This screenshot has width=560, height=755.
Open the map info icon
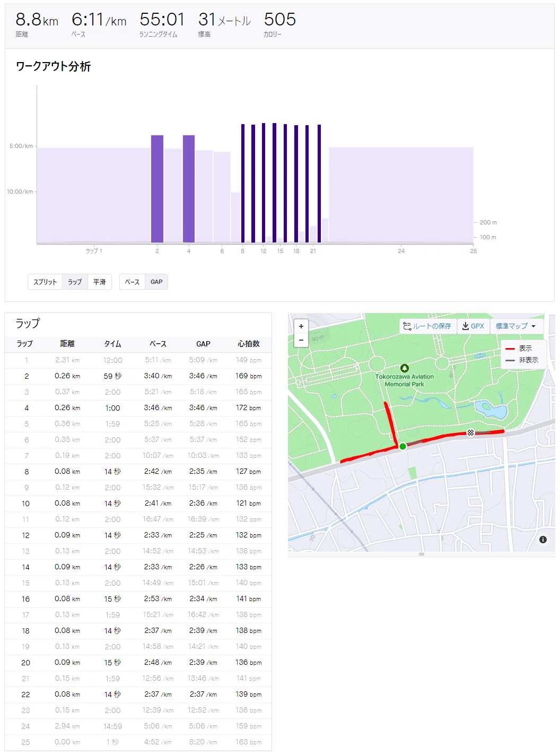(543, 540)
